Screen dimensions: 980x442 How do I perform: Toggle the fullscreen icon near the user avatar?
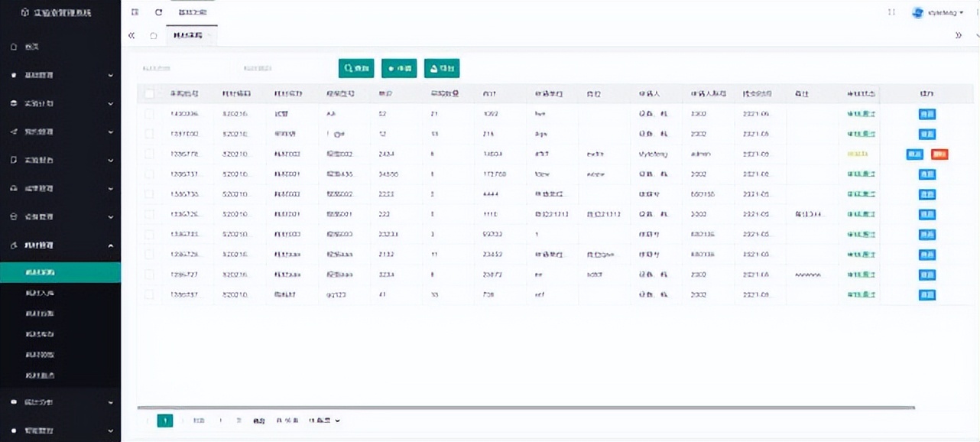(x=891, y=12)
